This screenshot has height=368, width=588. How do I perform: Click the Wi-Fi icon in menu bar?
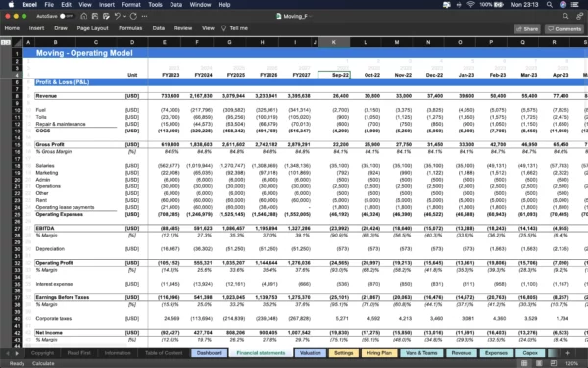click(471, 5)
